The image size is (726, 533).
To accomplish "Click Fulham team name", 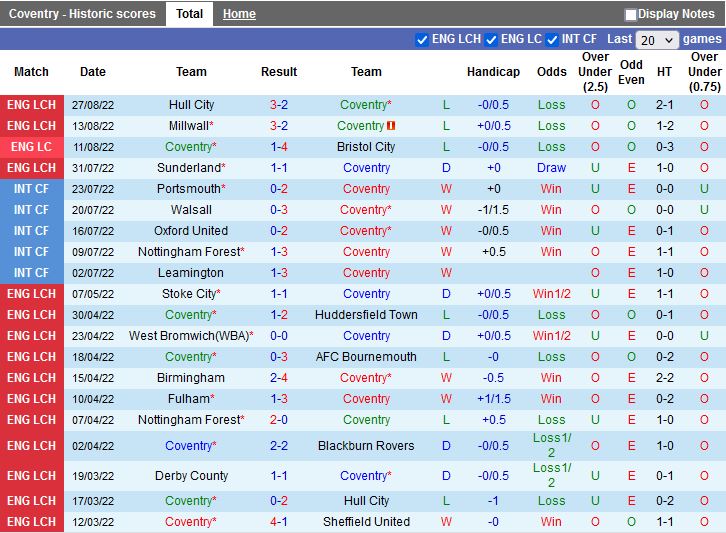I will (x=191, y=399).
